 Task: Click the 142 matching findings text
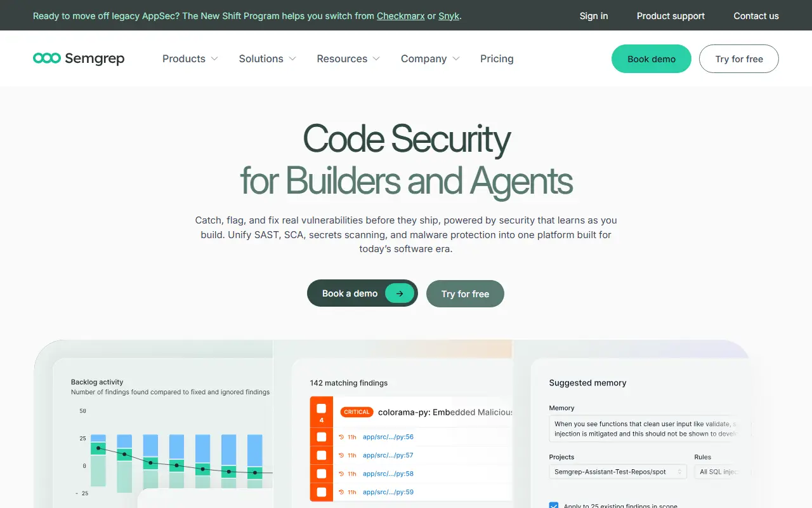(x=349, y=383)
